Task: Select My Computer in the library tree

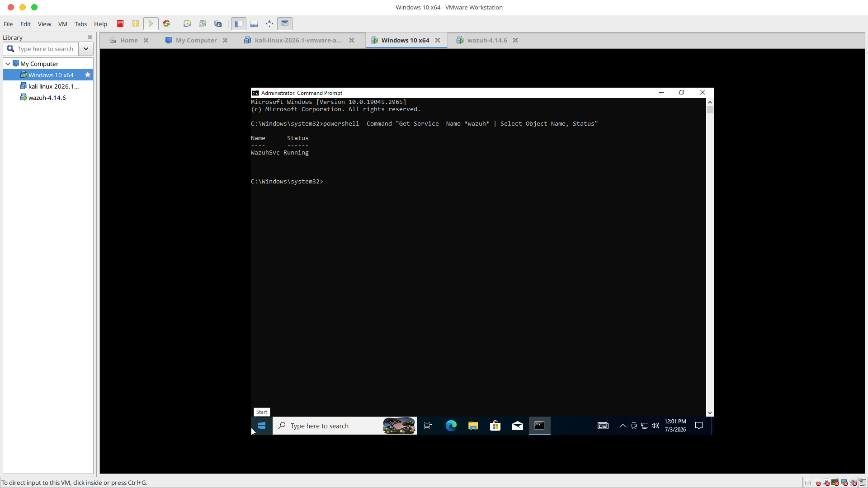Action: 39,64
